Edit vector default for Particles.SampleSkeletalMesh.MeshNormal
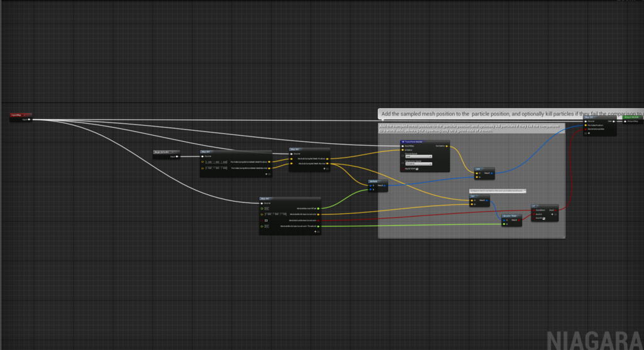 tap(216, 168)
